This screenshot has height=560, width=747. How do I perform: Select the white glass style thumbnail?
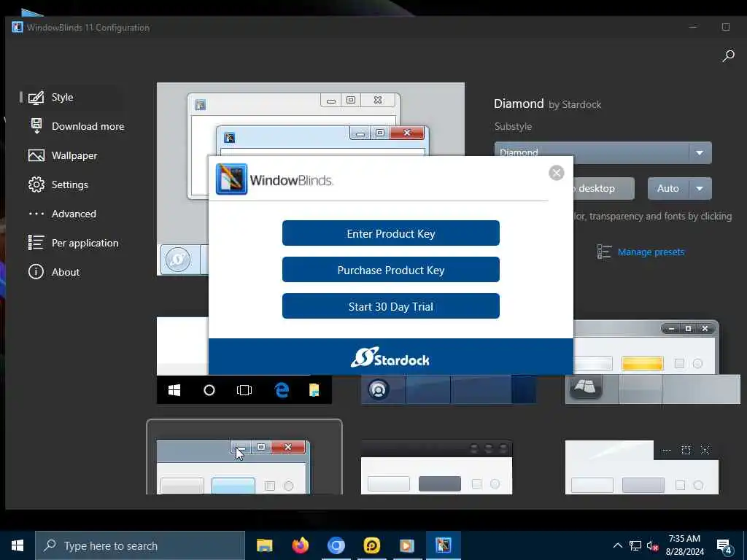(642, 467)
